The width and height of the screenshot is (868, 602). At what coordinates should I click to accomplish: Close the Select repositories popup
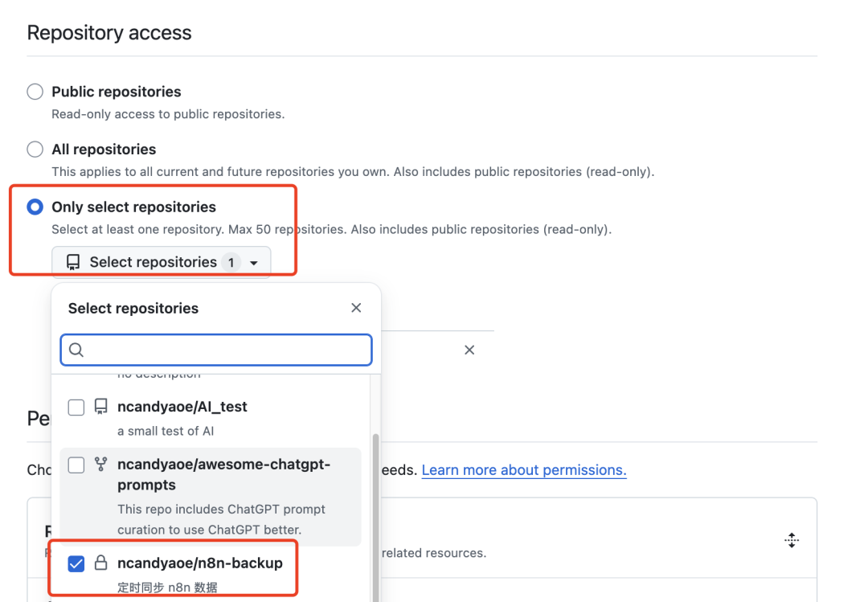(356, 308)
